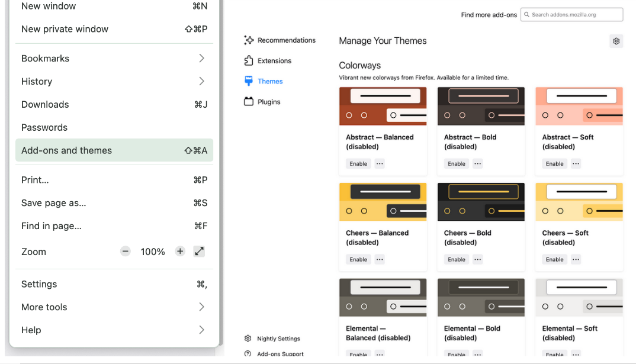The image size is (636, 364).
Task: Click the Extensions puzzle piece icon
Action: pos(249,61)
